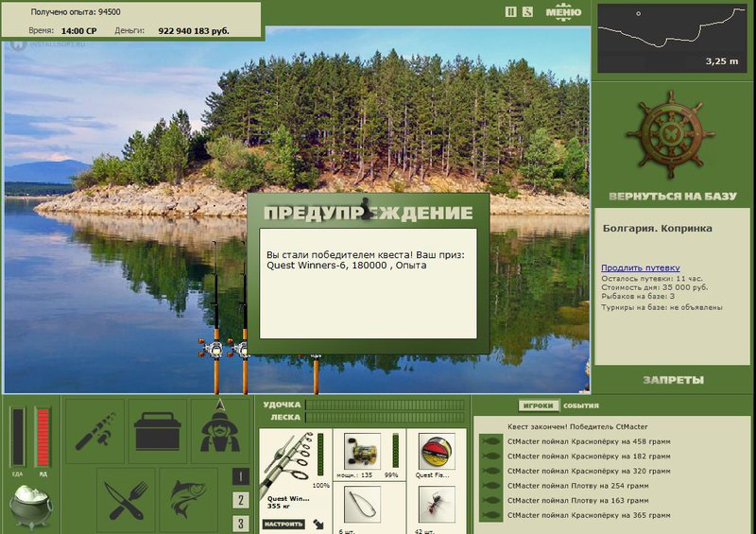Click the groundbait cauldron pot icon
The width and height of the screenshot is (756, 534).
click(x=31, y=507)
